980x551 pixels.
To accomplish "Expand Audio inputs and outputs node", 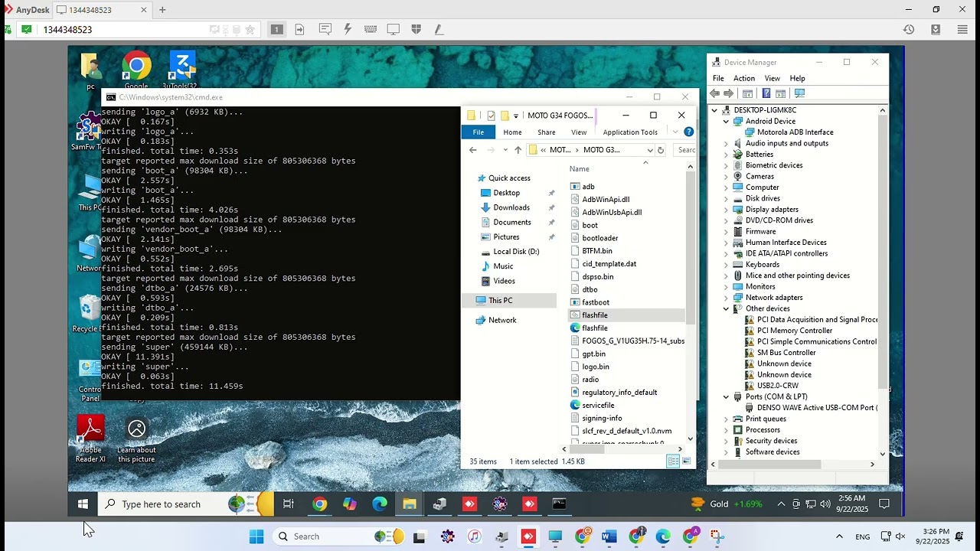I will pos(726,143).
